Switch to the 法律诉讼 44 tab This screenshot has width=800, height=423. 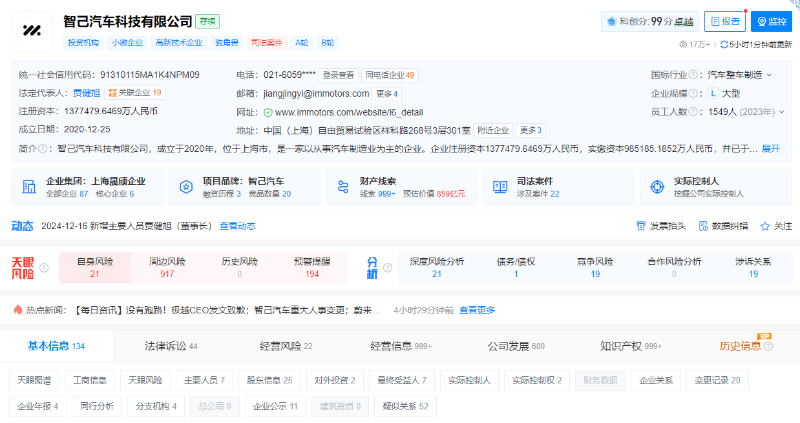pos(171,346)
